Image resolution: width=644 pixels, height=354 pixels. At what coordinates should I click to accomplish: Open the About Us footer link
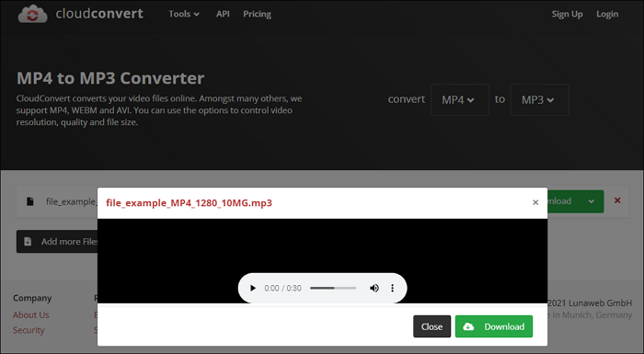(30, 315)
